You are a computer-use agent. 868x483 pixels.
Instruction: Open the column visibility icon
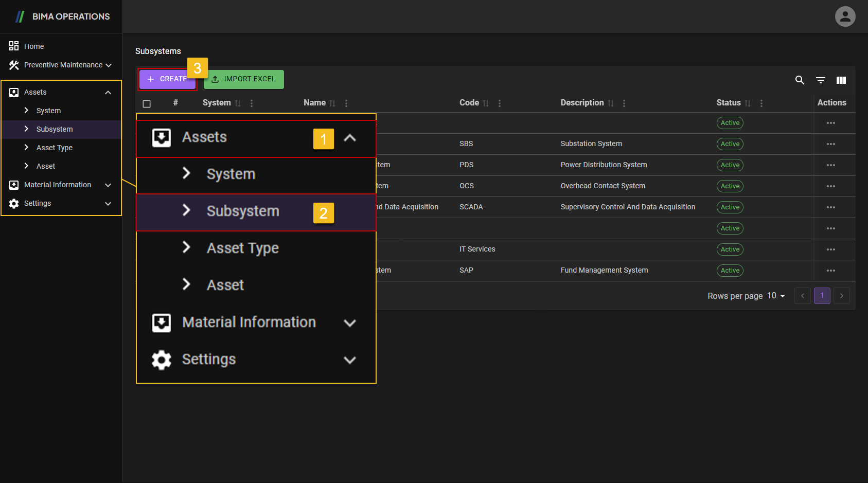841,80
